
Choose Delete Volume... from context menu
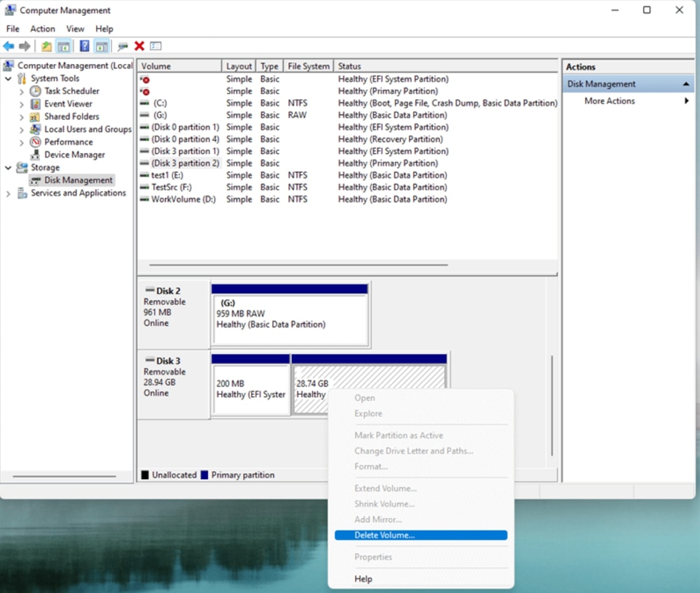[421, 535]
